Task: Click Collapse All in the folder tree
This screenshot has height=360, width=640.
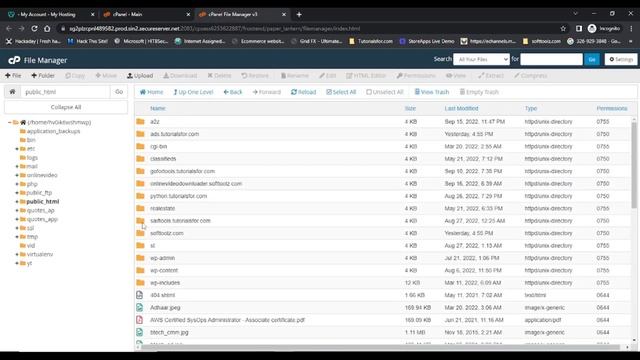Action: pos(66,107)
